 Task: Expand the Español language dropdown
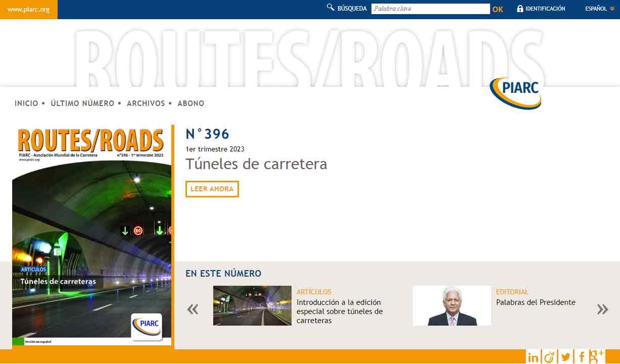[600, 9]
